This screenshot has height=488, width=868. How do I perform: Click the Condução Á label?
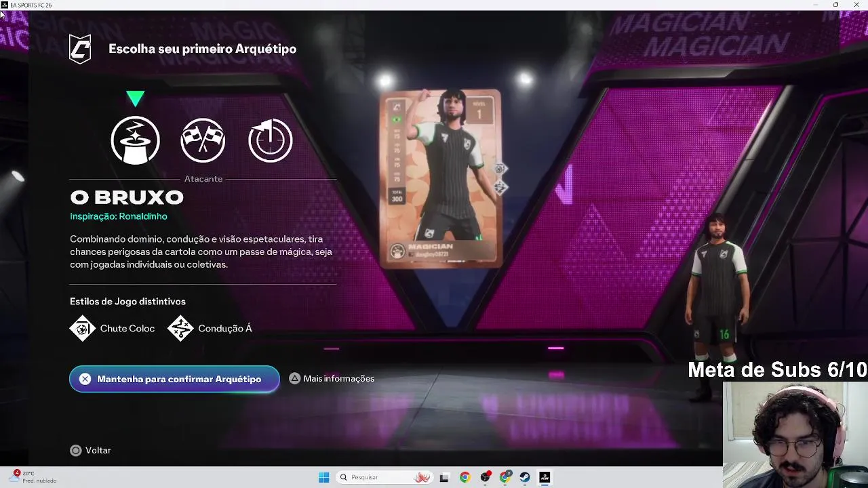225,329
